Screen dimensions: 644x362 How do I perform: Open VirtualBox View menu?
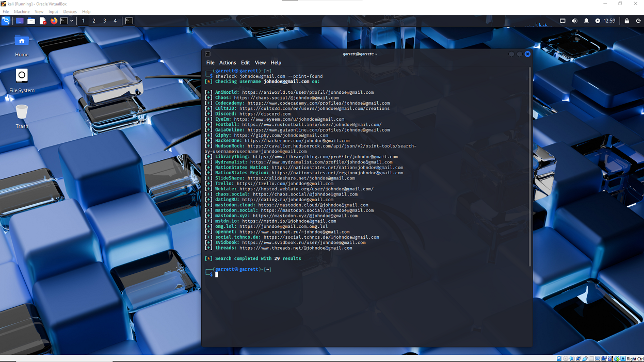point(39,11)
